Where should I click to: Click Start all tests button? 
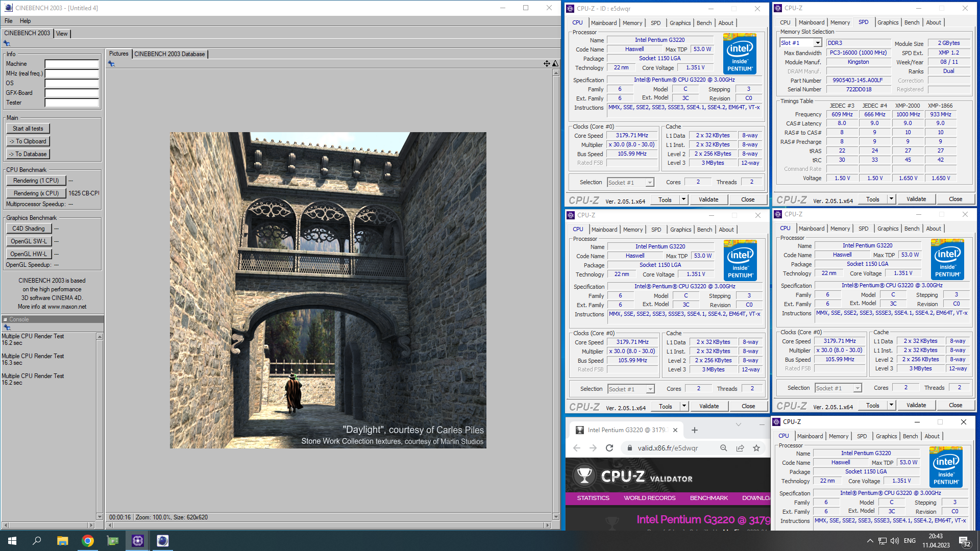28,129
